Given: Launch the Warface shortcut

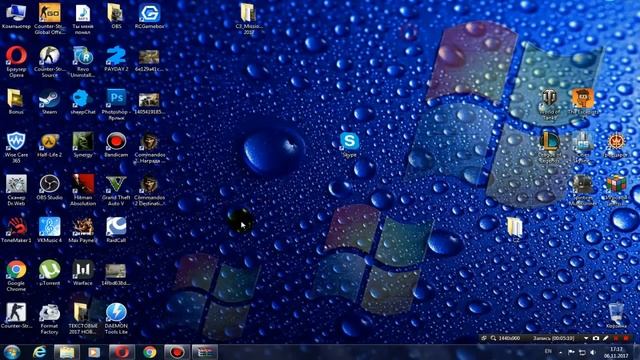Looking at the screenshot, I should point(83,273).
